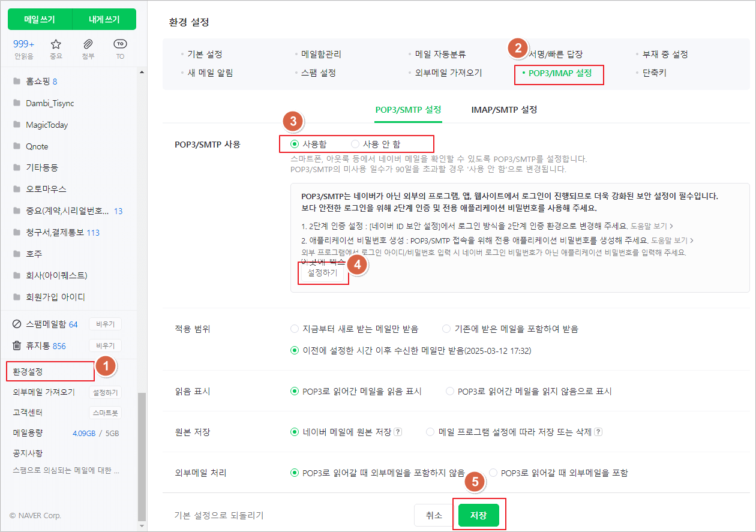Open 도움말 보기 for 2단계 인증 설정

point(651,226)
